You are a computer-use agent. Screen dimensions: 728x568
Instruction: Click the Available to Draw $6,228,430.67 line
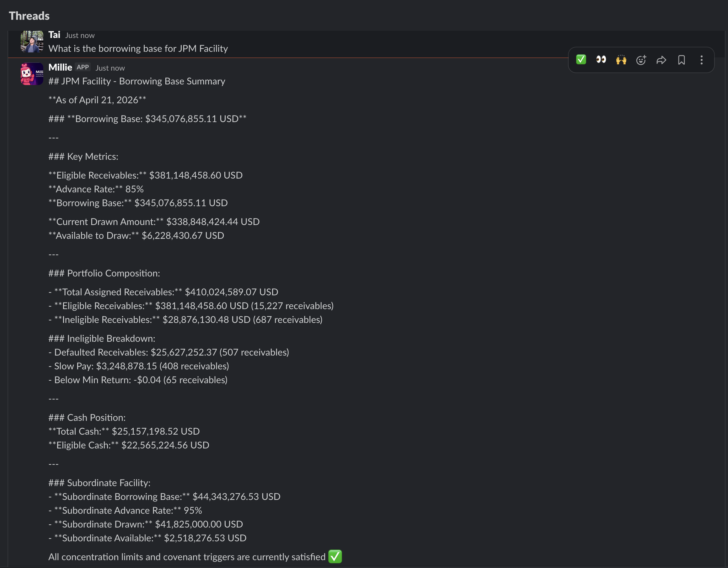(x=136, y=236)
